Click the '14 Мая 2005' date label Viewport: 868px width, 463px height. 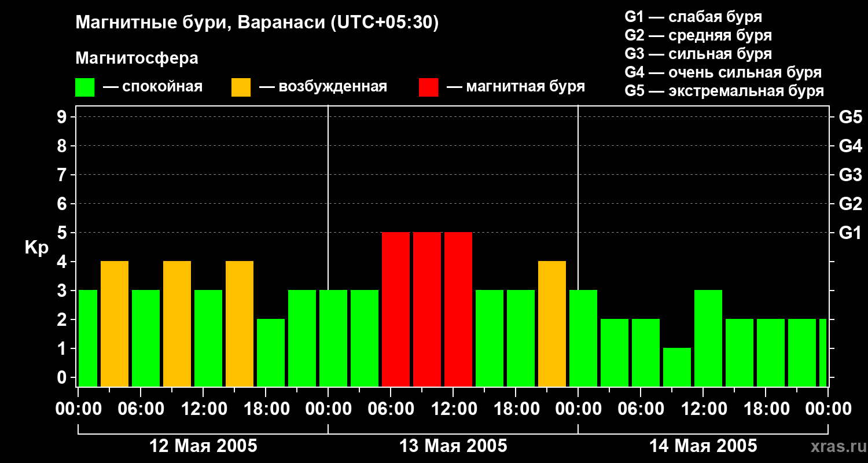click(703, 446)
